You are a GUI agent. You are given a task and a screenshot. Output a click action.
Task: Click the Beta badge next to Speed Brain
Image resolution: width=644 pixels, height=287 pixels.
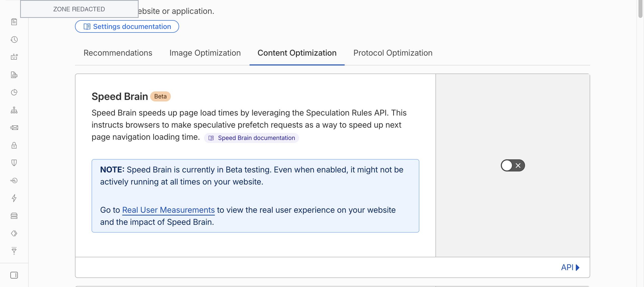point(160,96)
